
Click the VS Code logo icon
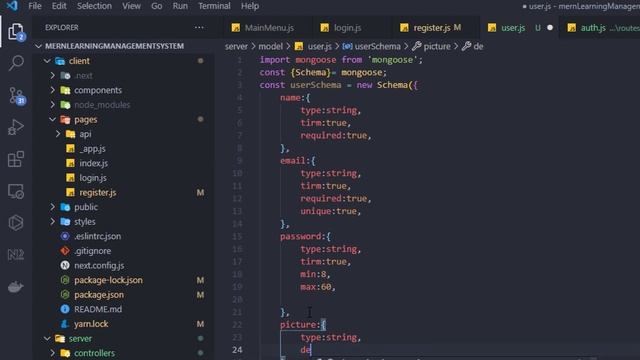(x=12, y=6)
